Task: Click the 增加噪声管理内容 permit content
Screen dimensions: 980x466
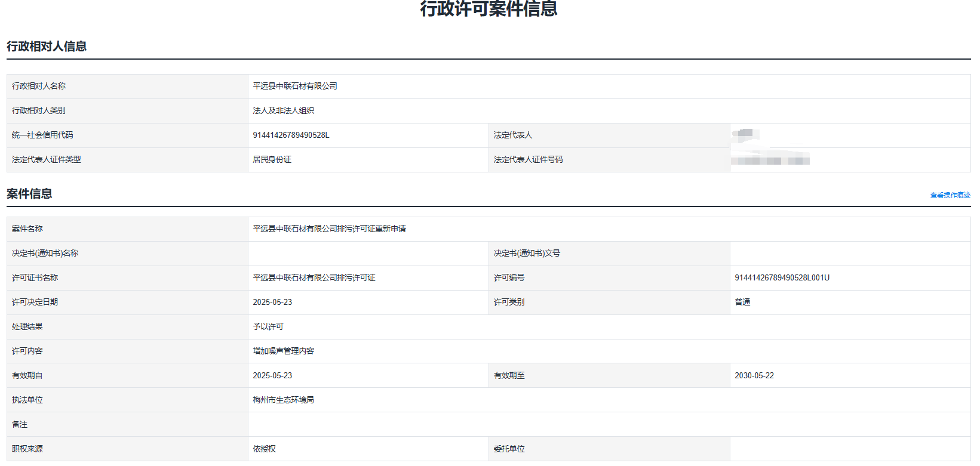Action: pos(283,351)
